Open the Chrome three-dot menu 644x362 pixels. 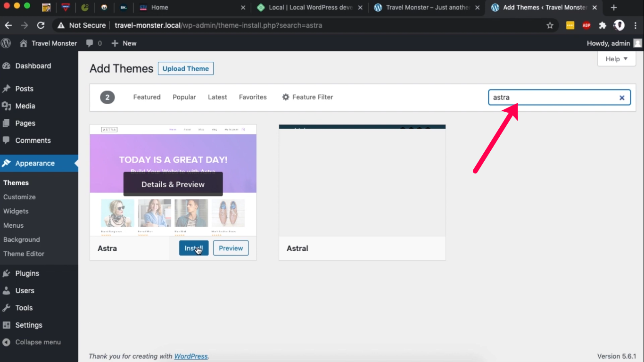pyautogui.click(x=635, y=25)
